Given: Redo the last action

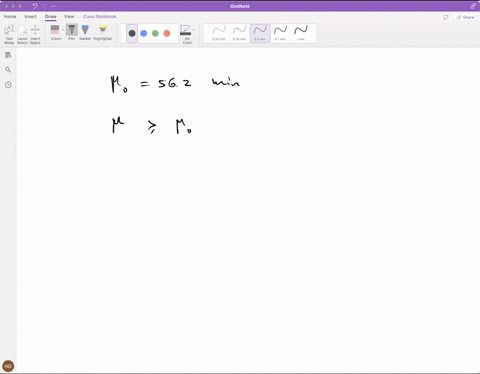Looking at the screenshot, I should [x=44, y=6].
